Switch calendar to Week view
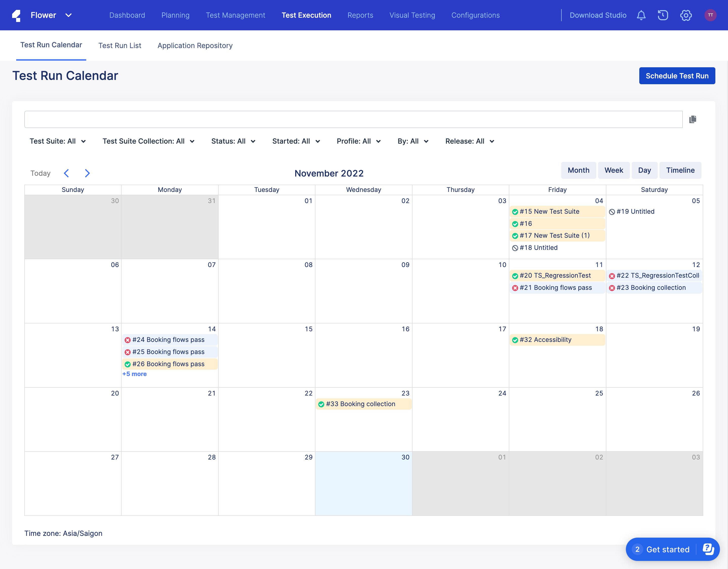This screenshot has height=569, width=728. coord(614,170)
